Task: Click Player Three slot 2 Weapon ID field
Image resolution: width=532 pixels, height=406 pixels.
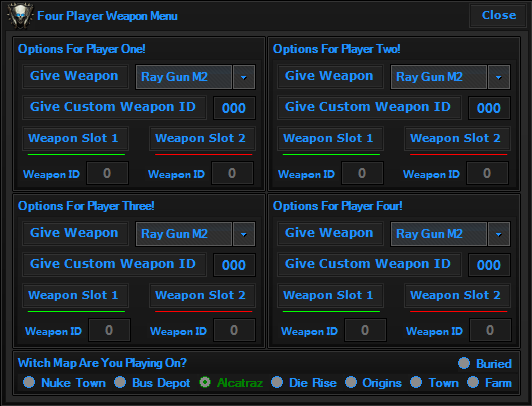Action: coord(234,330)
